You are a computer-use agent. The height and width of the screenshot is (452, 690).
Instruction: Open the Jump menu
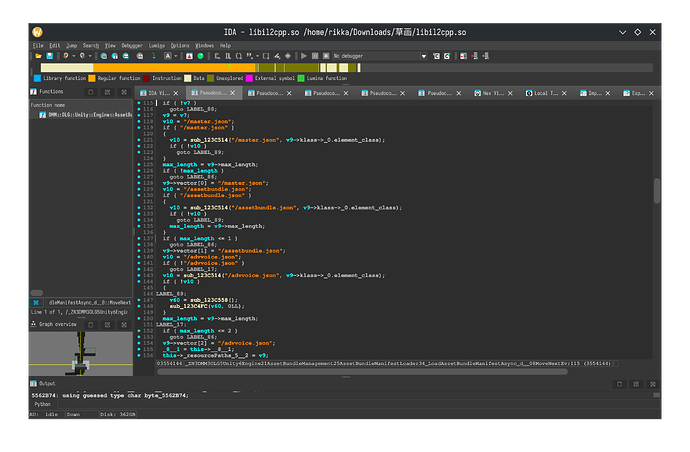(71, 45)
